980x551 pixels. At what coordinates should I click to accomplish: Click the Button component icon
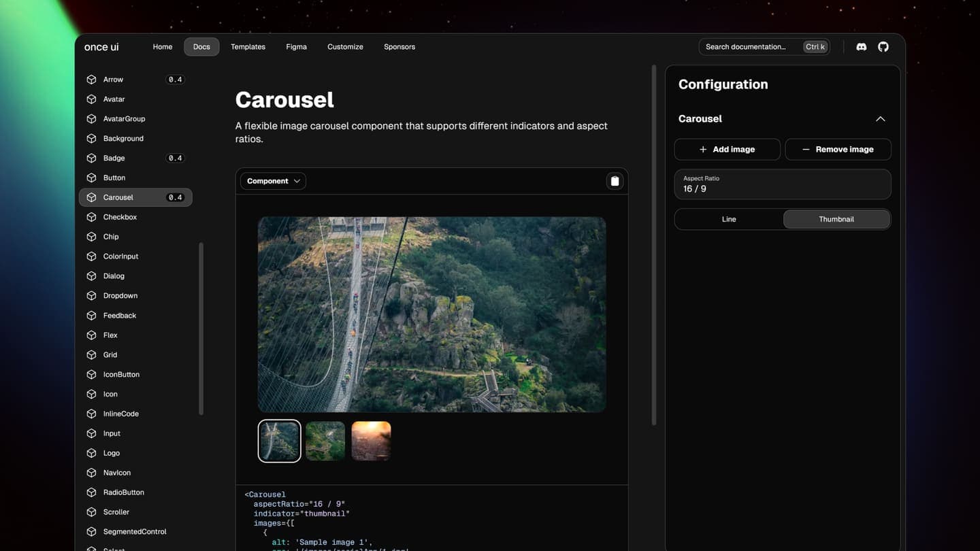[91, 178]
